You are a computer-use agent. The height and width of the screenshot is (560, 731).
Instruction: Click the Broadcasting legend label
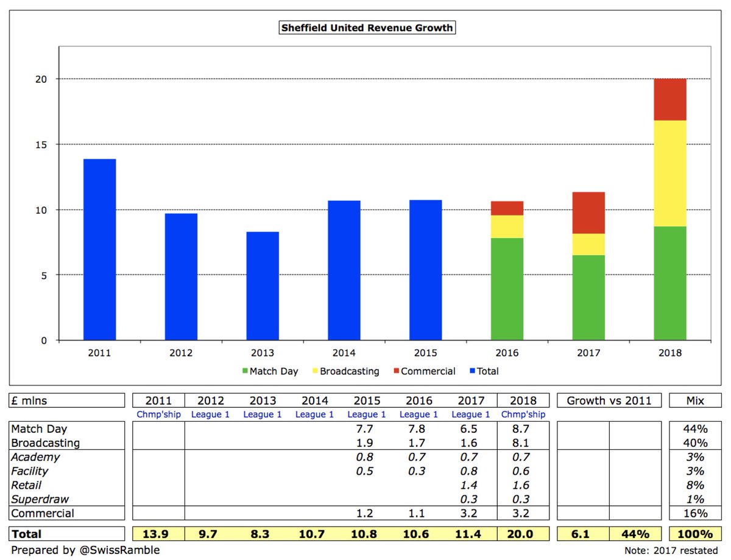(x=350, y=371)
